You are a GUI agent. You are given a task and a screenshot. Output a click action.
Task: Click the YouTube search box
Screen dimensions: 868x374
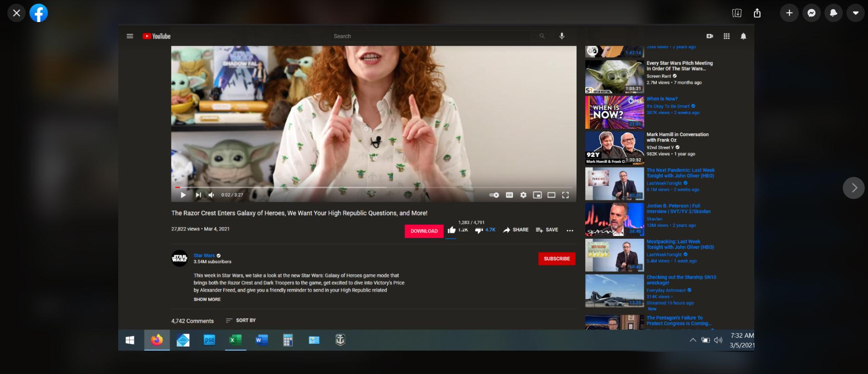tap(430, 36)
